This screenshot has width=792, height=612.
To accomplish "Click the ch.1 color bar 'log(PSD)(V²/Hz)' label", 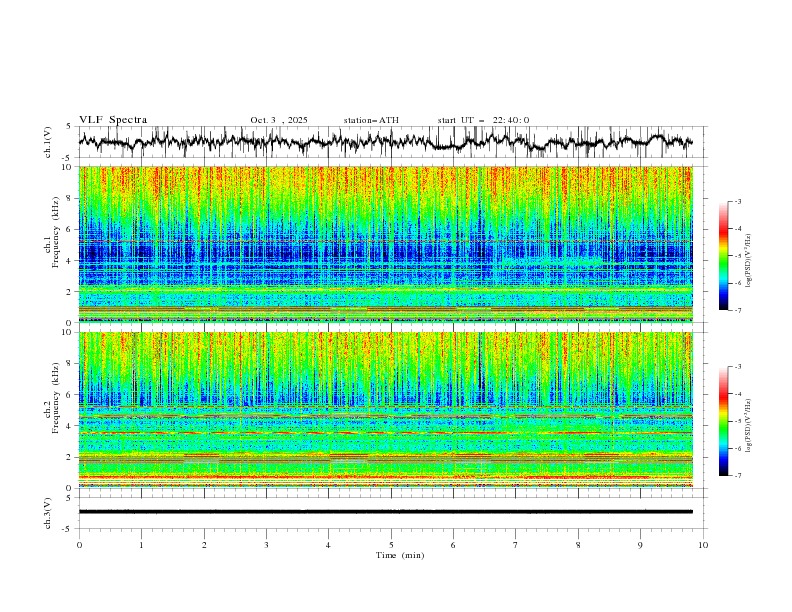I will 748,261.
